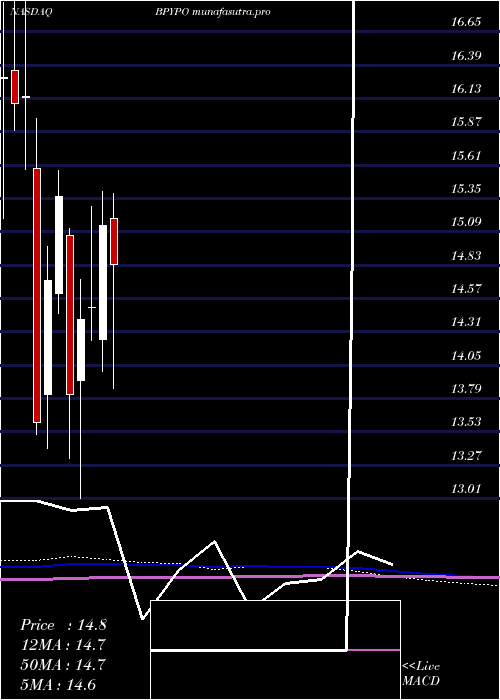Click the 16.65 price axis label
This screenshot has height=700, width=500.
466,22
